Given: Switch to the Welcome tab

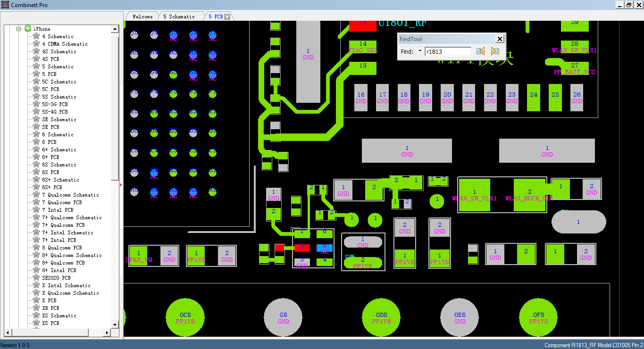Looking at the screenshot, I should pyautogui.click(x=142, y=17).
